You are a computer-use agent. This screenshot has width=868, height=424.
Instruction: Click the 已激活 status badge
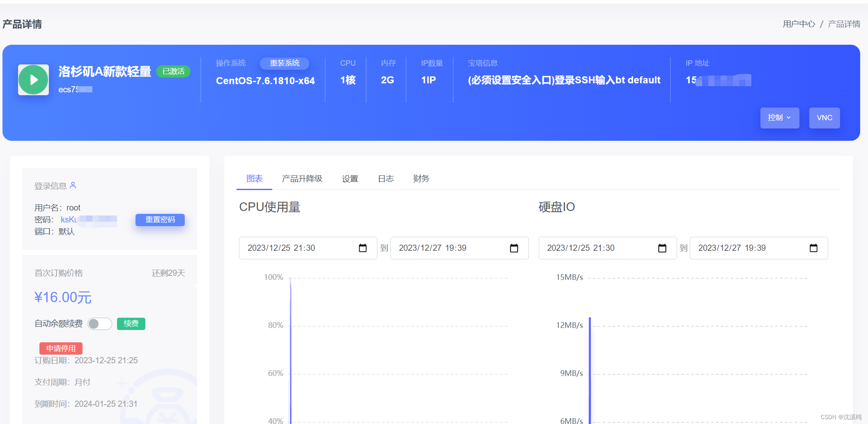[x=173, y=71]
